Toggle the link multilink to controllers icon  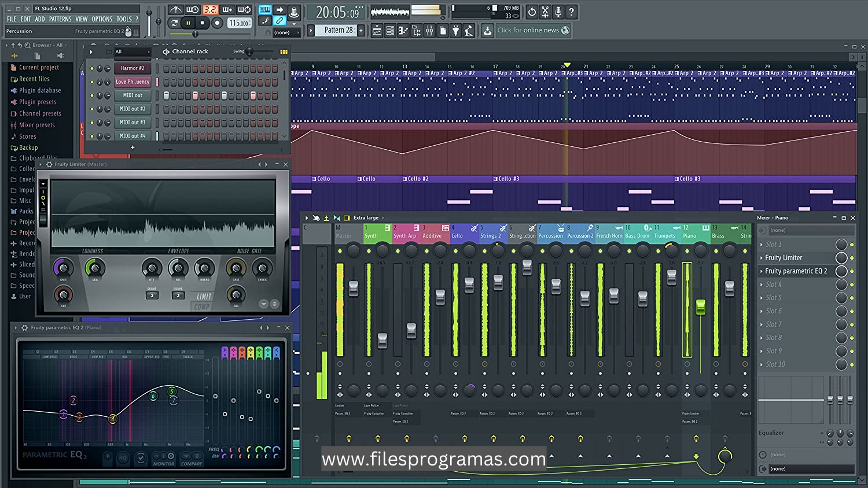[x=279, y=21]
